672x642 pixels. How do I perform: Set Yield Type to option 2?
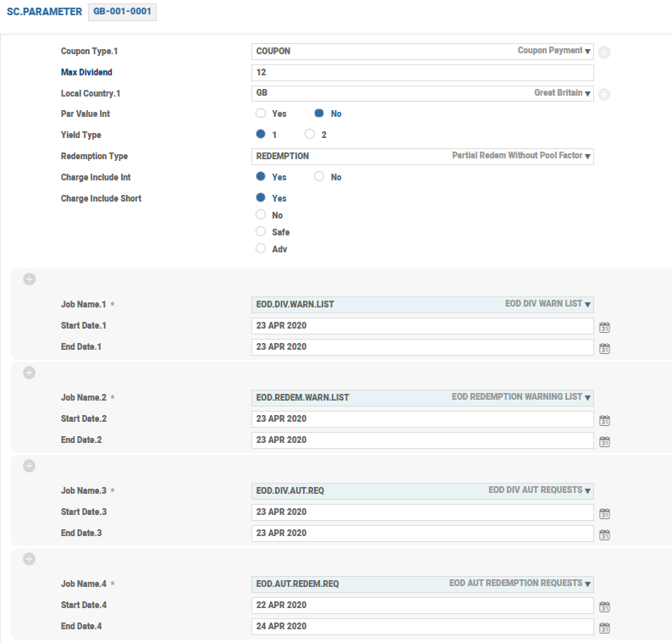point(310,135)
